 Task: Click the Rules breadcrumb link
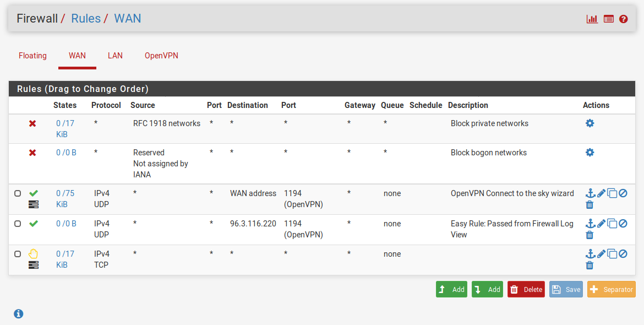coord(86,18)
